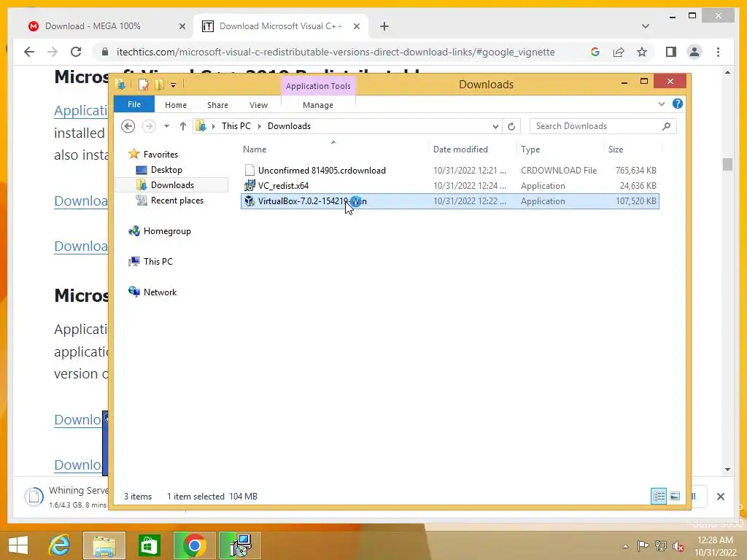Open a new Chrome tab
The height and width of the screenshot is (560, 747).
coord(384,26)
